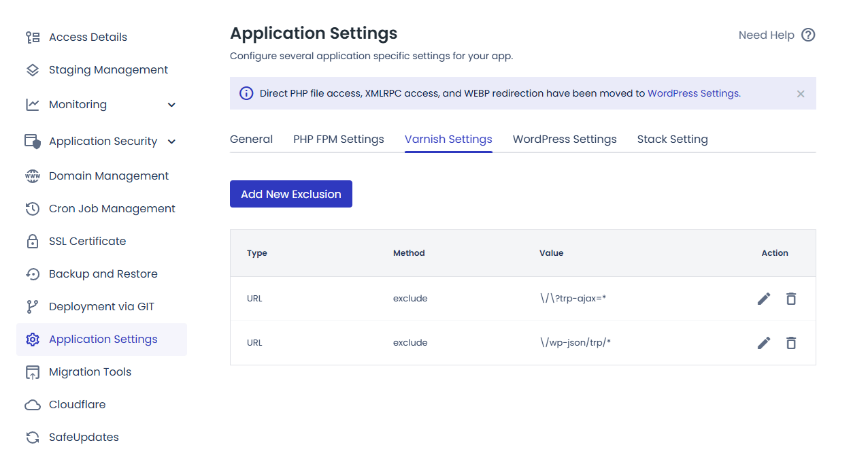Edit the wp-json/trp exclusion rule
This screenshot has width=868, height=462.
point(764,343)
